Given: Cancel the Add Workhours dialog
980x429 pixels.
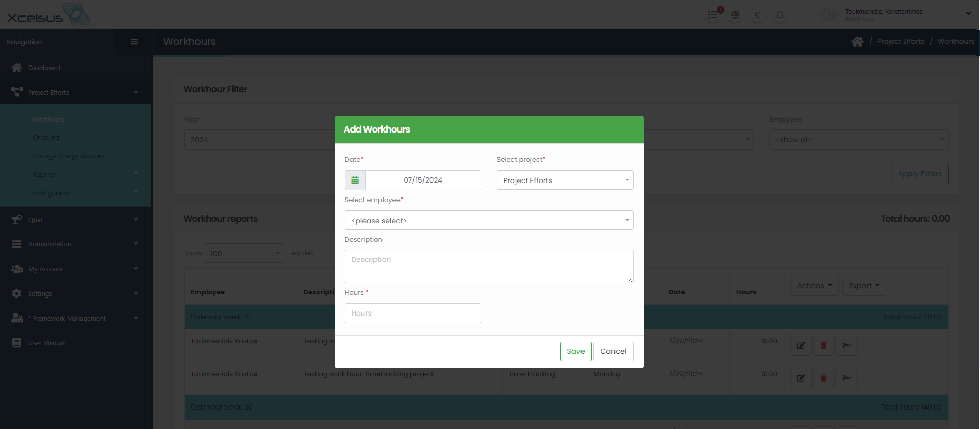Looking at the screenshot, I should (613, 351).
